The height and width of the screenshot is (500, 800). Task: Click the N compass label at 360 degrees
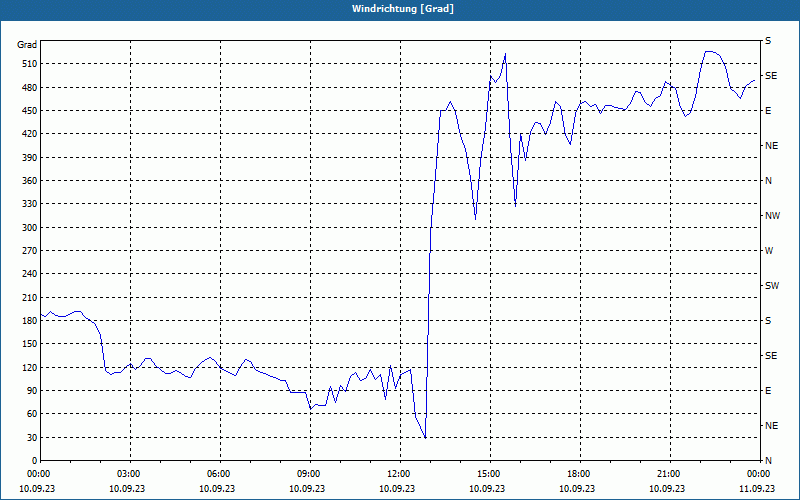point(768,181)
